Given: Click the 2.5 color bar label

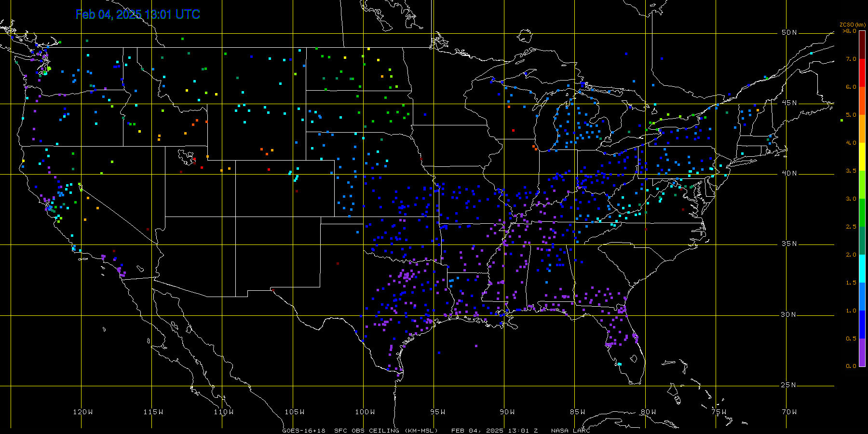Looking at the screenshot, I should click(851, 227).
